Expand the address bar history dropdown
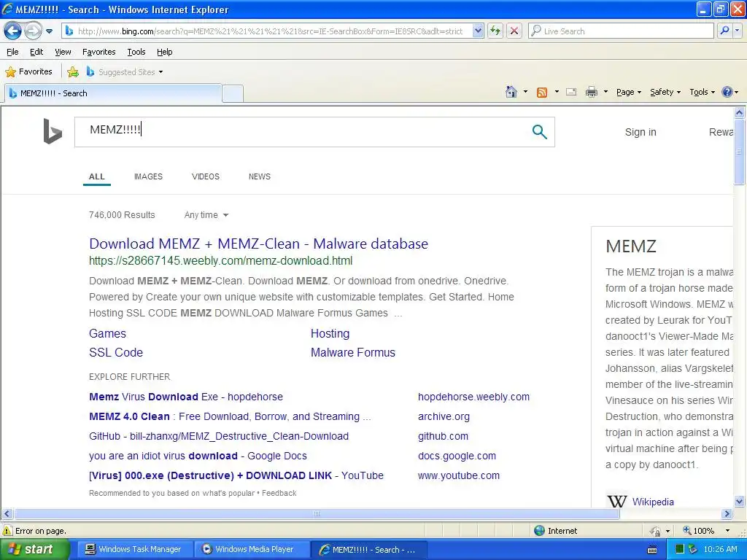Viewport: 747px width, 560px height. point(479,31)
